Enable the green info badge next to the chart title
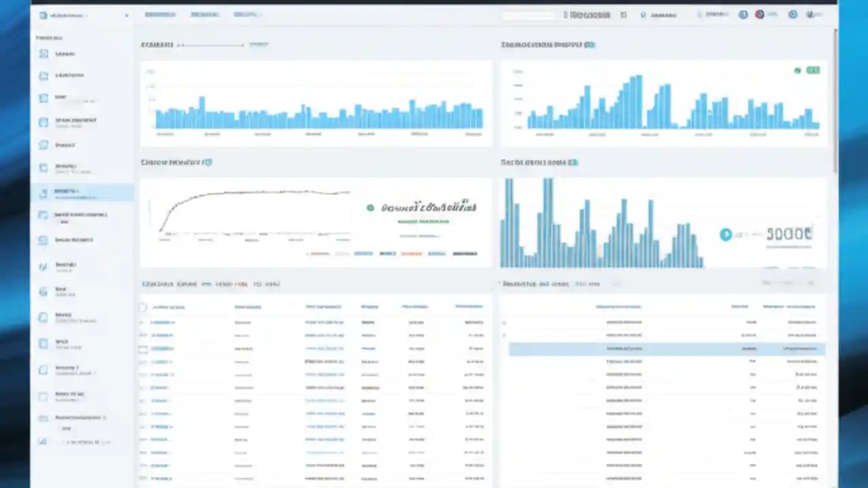The image size is (868, 488). pos(589,44)
